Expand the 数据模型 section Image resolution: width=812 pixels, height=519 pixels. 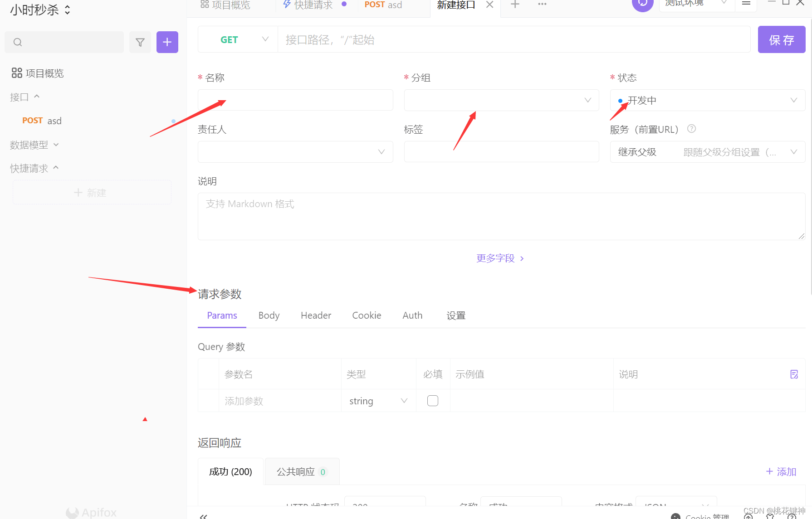pyautogui.click(x=34, y=145)
